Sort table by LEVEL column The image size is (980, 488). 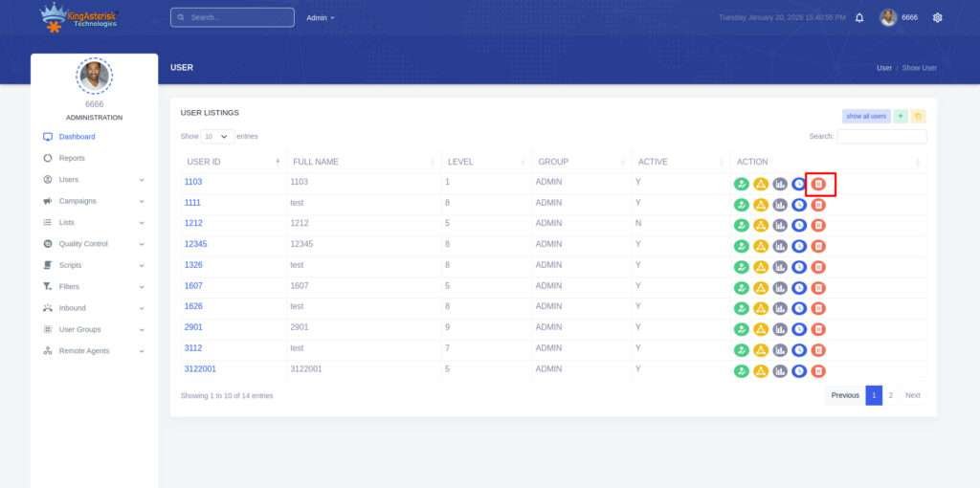coord(486,162)
